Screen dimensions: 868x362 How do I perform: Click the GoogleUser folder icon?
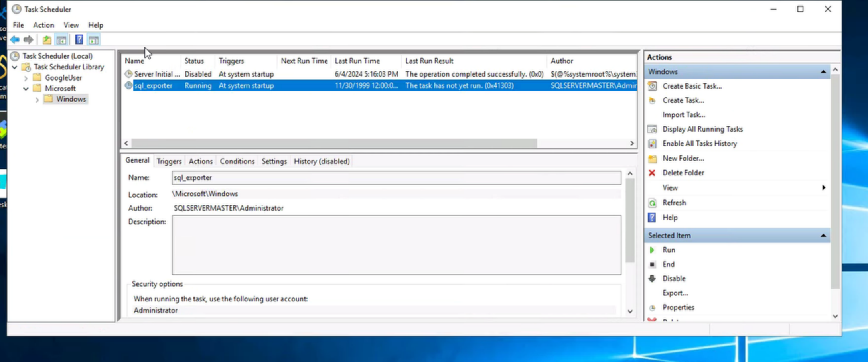[x=37, y=77]
